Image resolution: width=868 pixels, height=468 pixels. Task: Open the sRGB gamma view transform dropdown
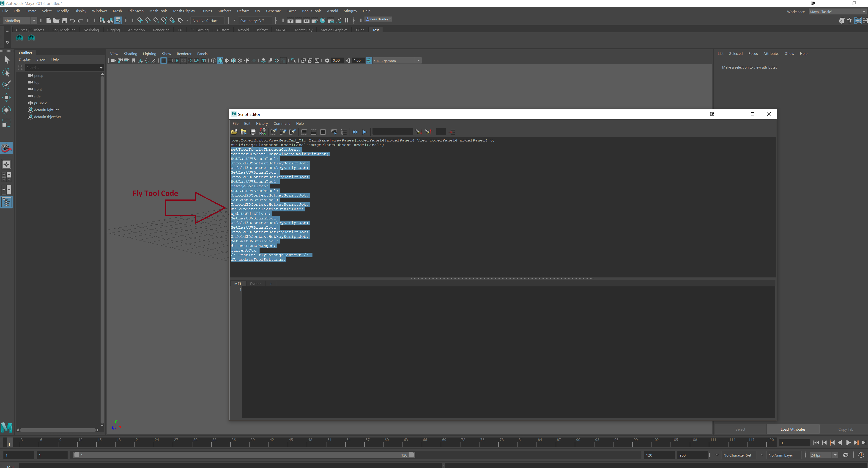[x=419, y=61]
